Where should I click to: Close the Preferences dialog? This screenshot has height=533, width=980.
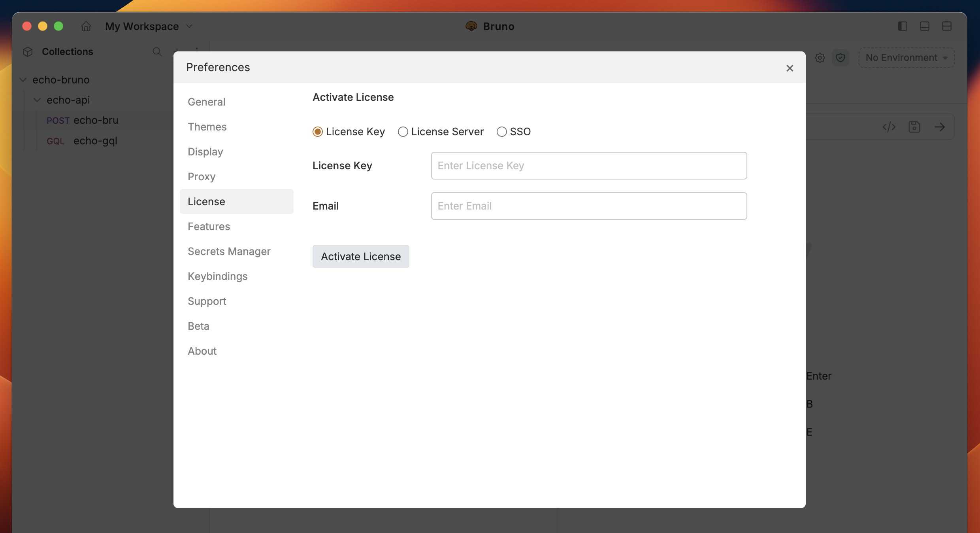tap(790, 68)
